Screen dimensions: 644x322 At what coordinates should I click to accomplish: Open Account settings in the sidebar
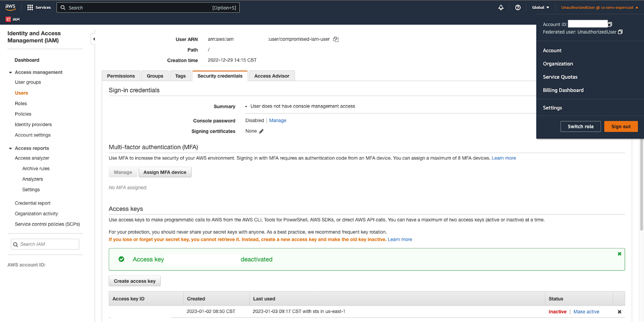[33, 135]
